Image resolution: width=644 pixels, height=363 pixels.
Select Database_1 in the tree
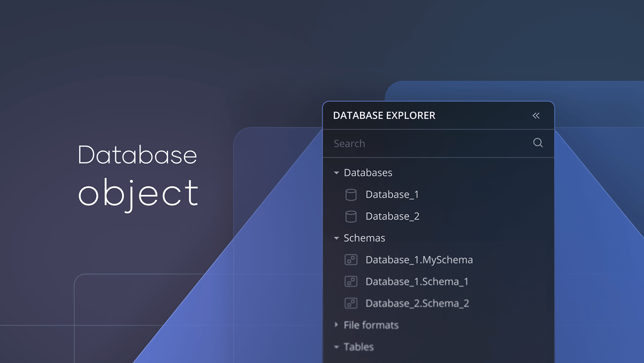tap(392, 195)
